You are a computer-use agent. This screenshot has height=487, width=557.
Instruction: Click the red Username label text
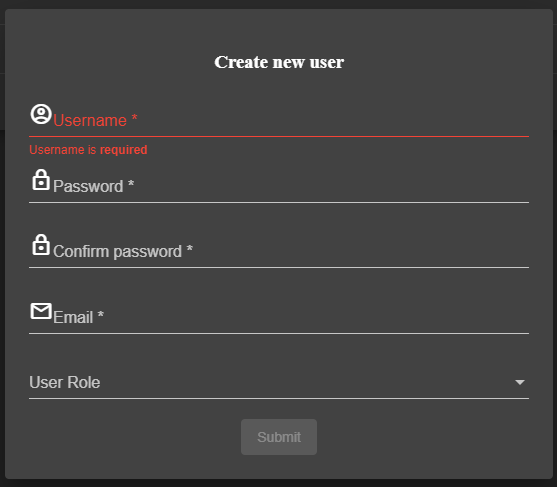90,120
